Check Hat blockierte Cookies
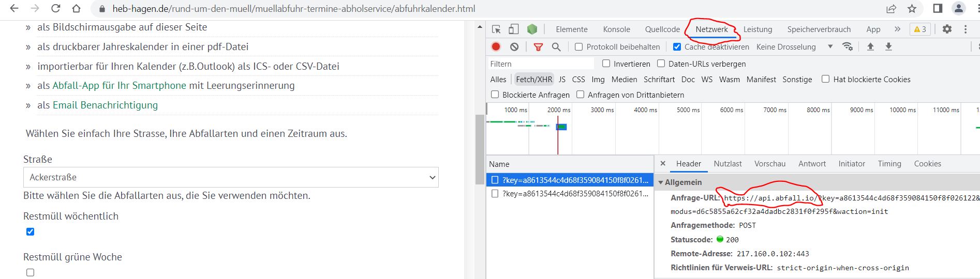980x279 pixels. pos(826,79)
